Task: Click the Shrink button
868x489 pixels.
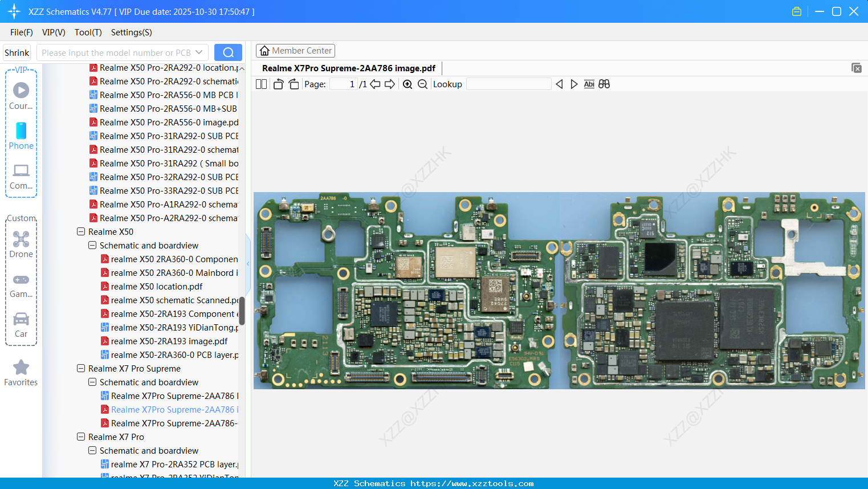Action: click(x=17, y=52)
